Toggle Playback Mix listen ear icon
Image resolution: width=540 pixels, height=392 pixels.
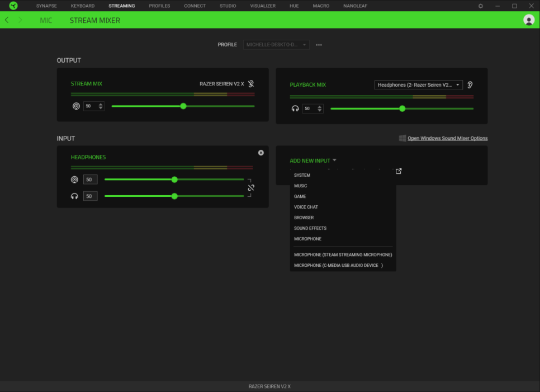[x=470, y=85]
